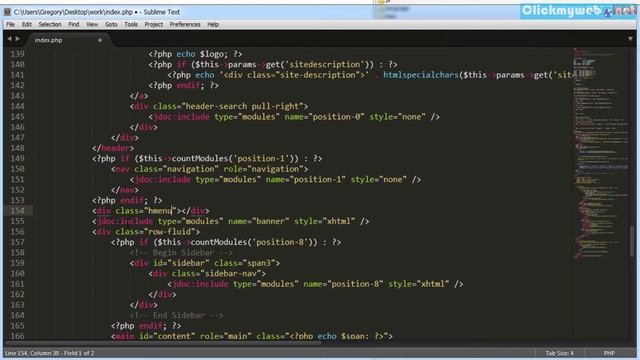Click the Sublime Text title bar icon
Viewport: 640px width, 360px height.
pyautogui.click(x=7, y=12)
